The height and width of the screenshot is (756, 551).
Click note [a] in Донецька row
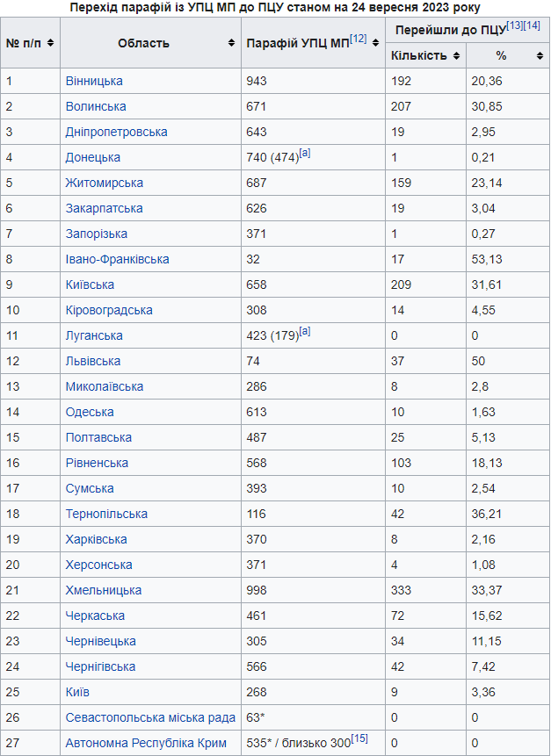[305, 154]
